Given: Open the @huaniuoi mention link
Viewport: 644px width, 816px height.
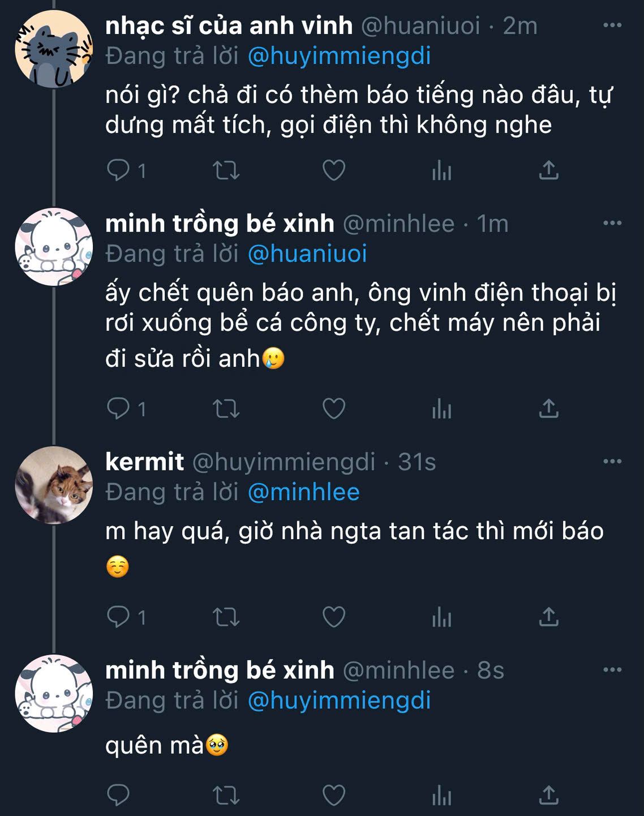Looking at the screenshot, I should coord(307,254).
